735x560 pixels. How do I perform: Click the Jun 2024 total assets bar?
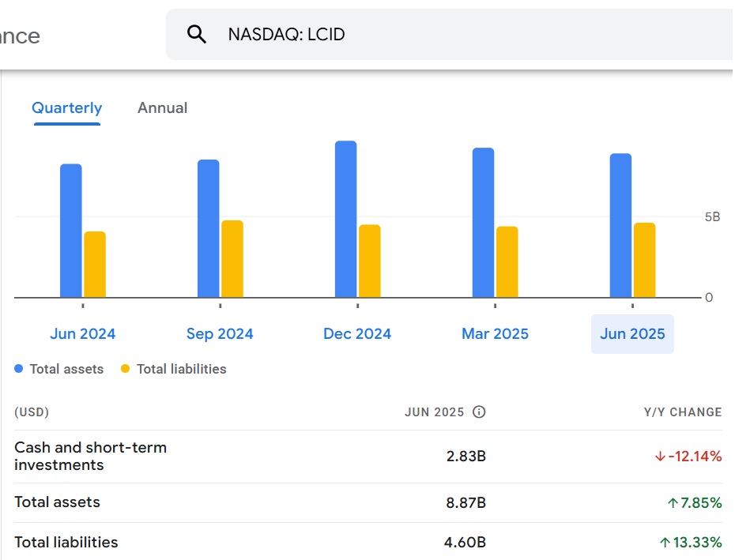[71, 231]
